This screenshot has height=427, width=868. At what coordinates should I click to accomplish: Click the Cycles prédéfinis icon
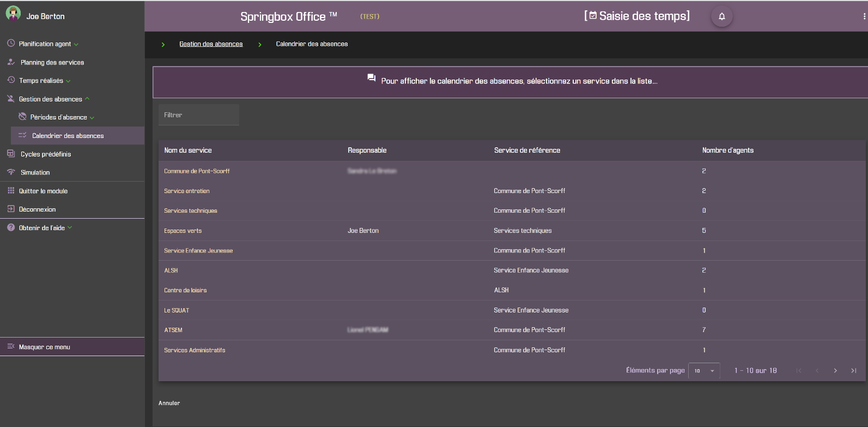[11, 154]
